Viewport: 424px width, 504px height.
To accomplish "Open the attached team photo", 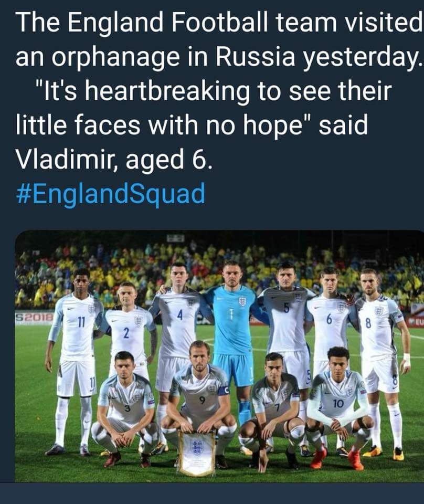I will click(219, 356).
